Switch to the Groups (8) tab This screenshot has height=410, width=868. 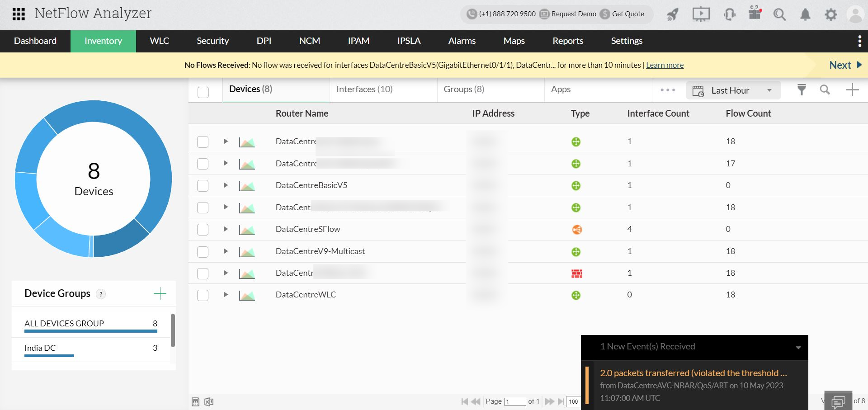coord(491,90)
